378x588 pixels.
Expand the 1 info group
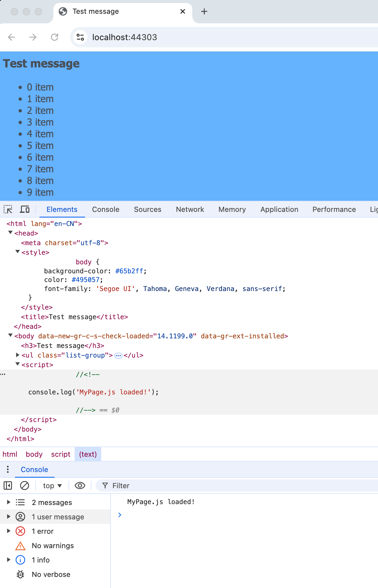(x=9, y=560)
